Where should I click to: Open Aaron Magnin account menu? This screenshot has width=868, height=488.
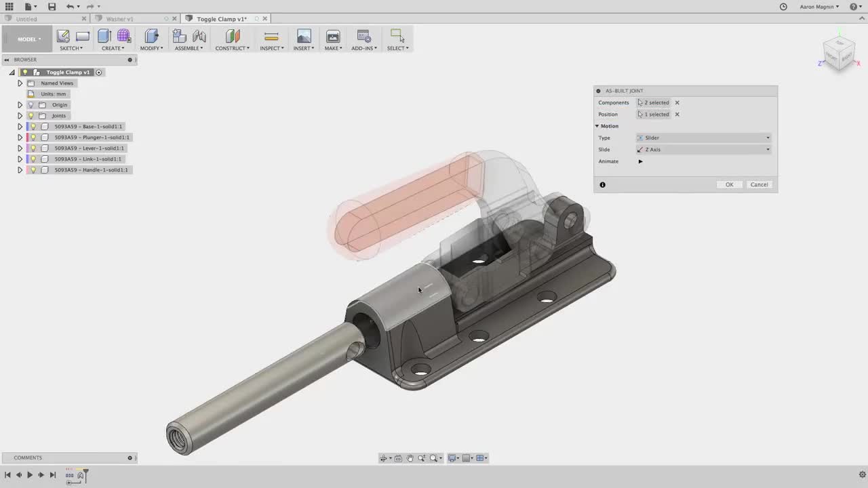[819, 7]
